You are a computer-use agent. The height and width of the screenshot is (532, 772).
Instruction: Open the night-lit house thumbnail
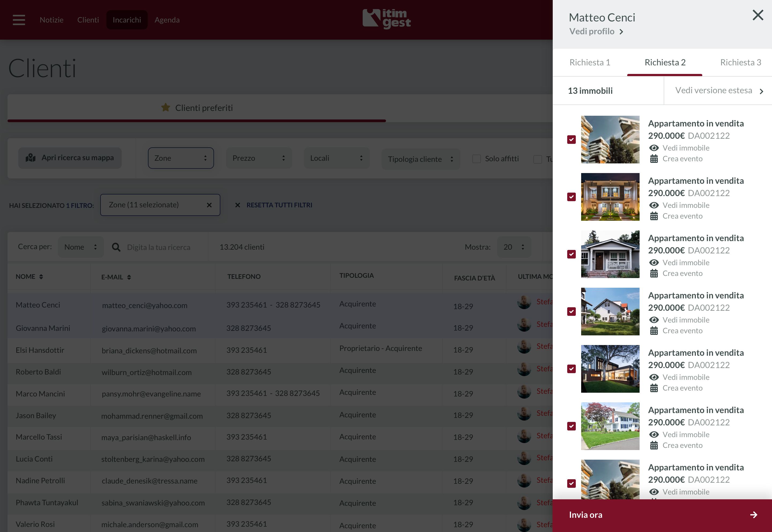pos(610,197)
